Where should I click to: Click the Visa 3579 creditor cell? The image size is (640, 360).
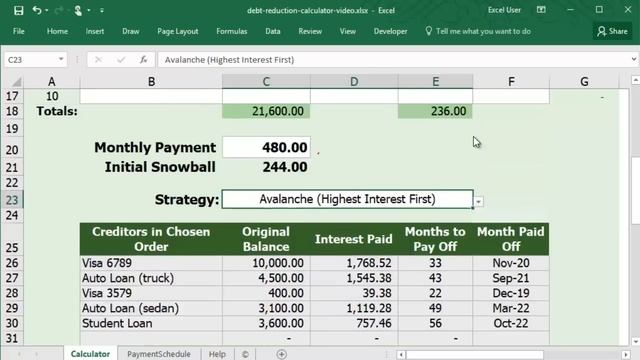pyautogui.click(x=151, y=293)
